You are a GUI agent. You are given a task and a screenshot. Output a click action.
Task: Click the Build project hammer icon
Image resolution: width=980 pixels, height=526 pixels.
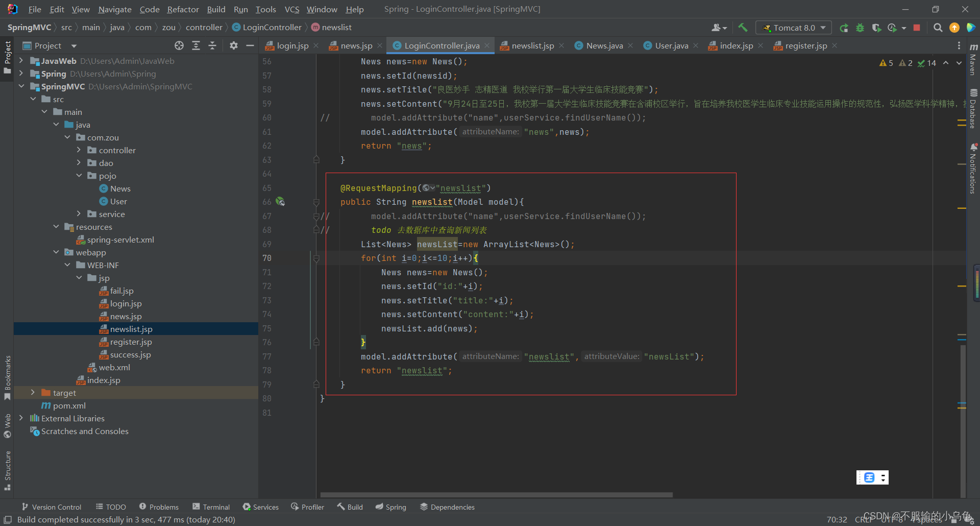(743, 28)
